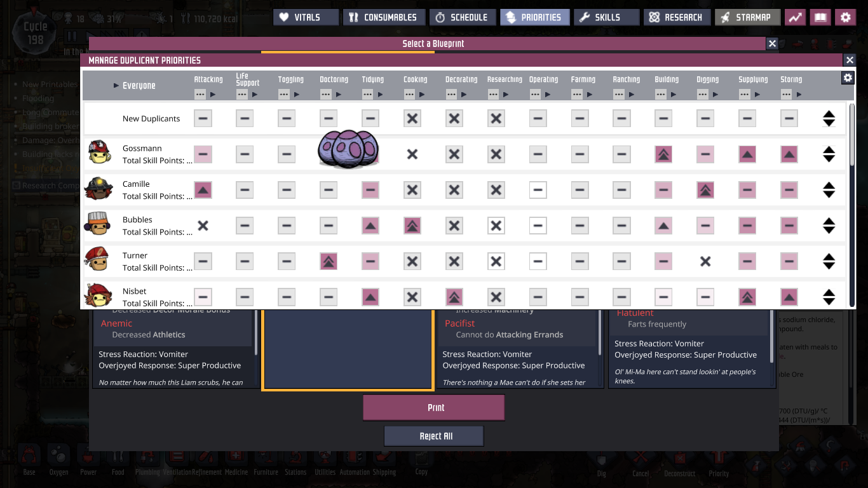Raise all priorities for Gossmann
The height and width of the screenshot is (488, 868).
click(829, 149)
